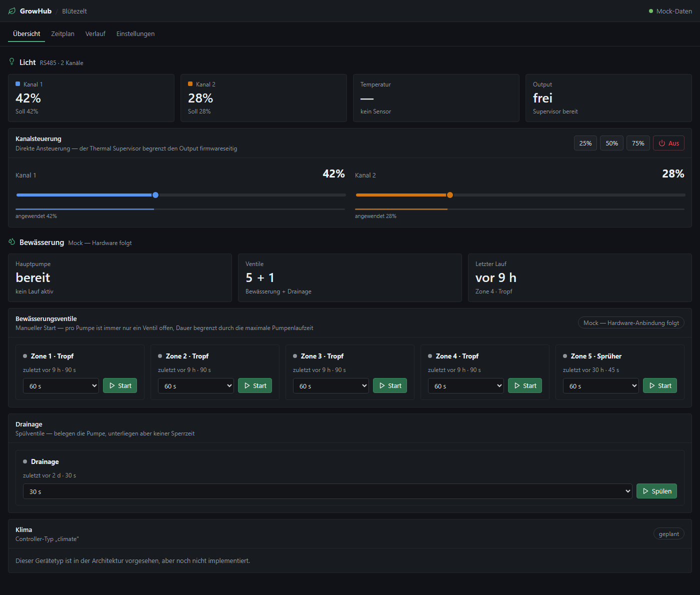Click the GrowHub brand name
This screenshot has width=700, height=595.
click(35, 11)
